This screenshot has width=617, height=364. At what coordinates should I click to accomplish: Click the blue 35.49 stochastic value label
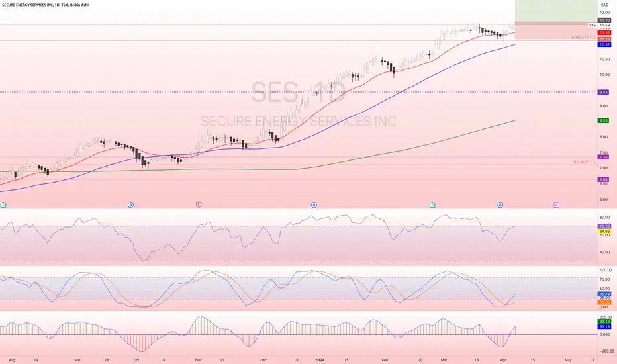pos(604,294)
